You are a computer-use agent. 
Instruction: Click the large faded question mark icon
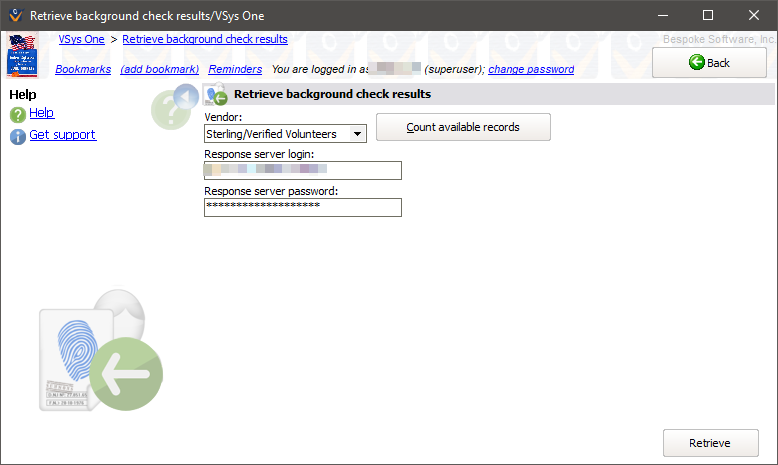168,110
